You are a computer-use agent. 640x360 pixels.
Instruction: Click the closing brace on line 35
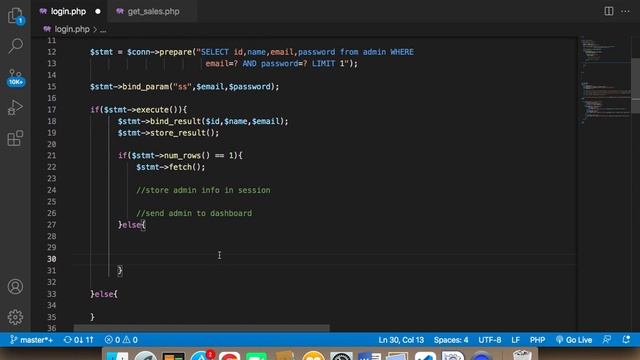pyautogui.click(x=92, y=317)
